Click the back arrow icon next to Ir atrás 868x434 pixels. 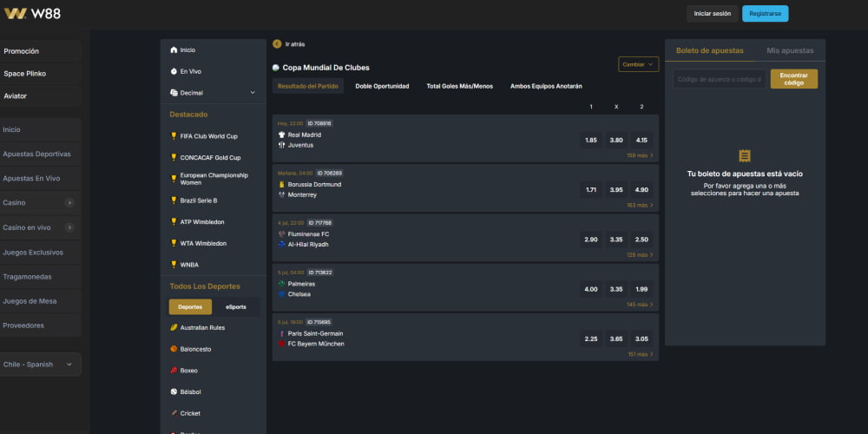click(x=278, y=43)
